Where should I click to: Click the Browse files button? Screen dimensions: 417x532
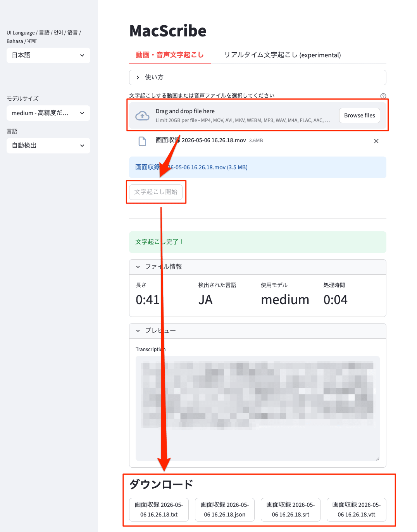pos(360,115)
